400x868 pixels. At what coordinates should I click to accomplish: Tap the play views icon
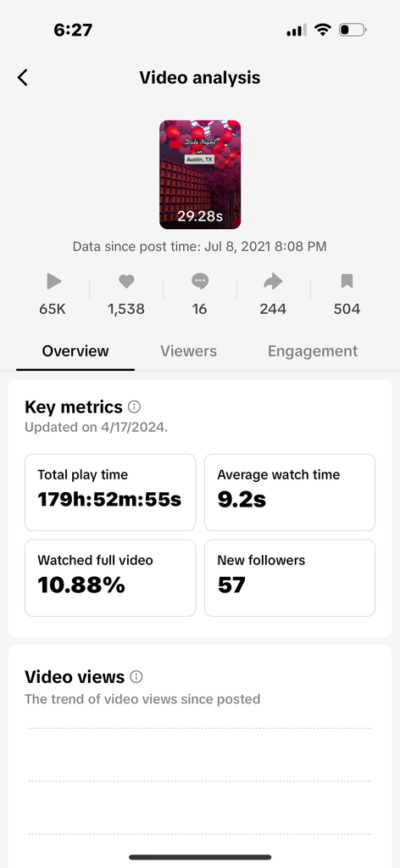point(53,282)
